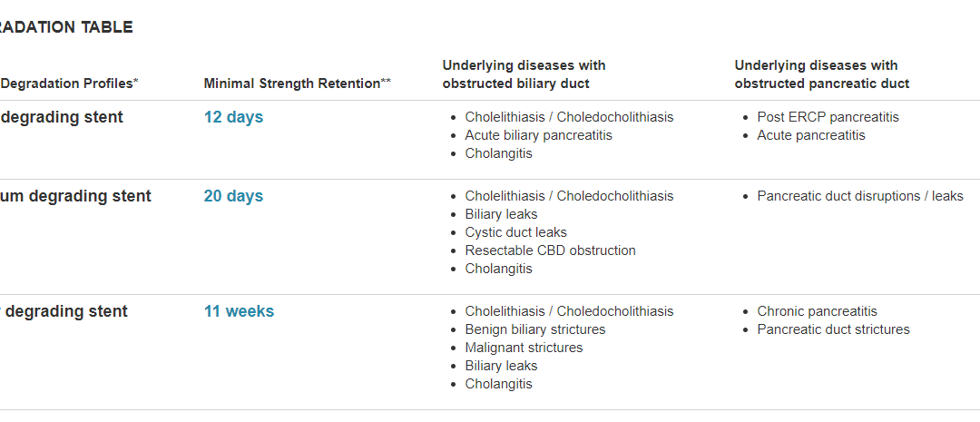
Task: Click the medium degrading stent row title
Action: click(x=75, y=196)
